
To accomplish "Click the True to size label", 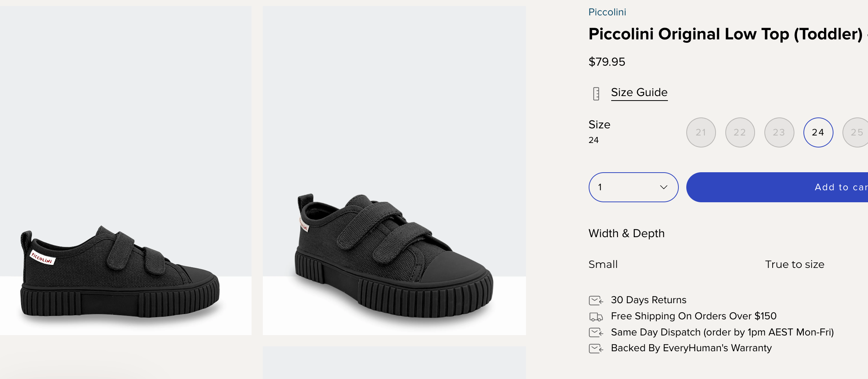I will pyautogui.click(x=794, y=265).
